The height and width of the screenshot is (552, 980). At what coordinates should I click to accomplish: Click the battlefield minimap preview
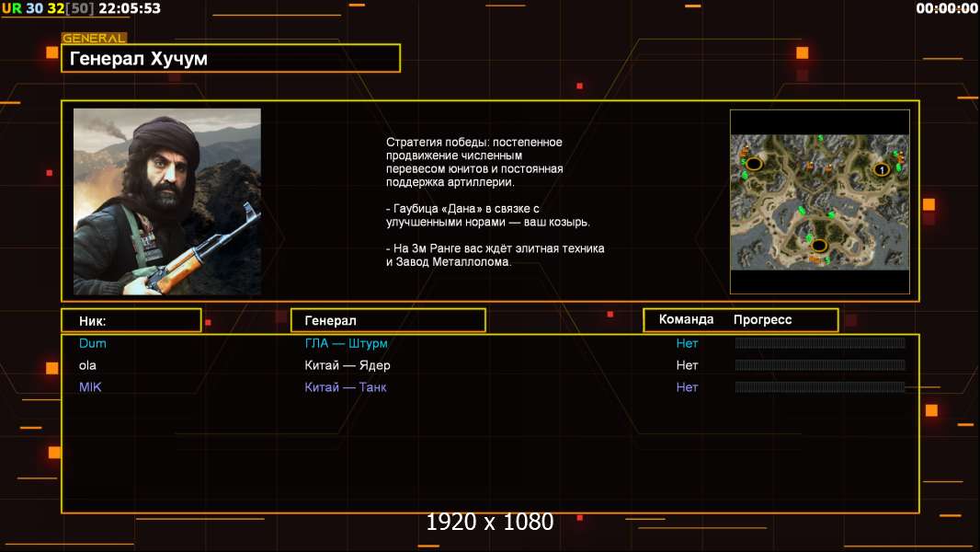click(820, 201)
